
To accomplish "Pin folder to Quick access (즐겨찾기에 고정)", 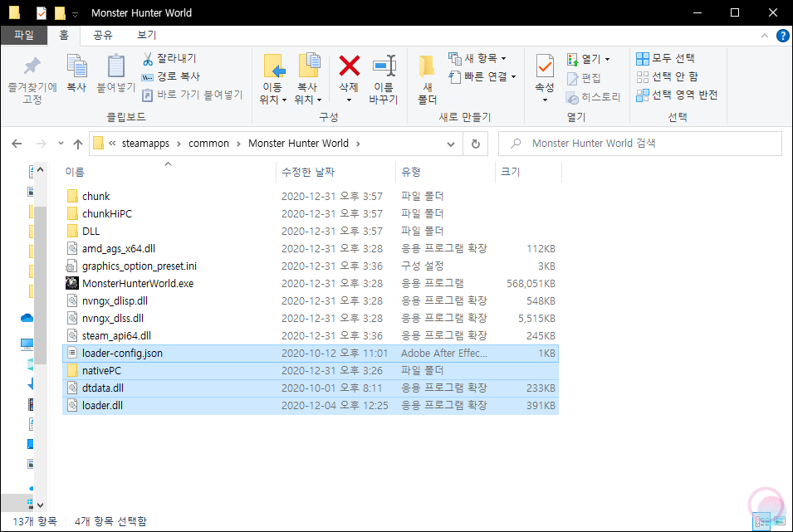I will pyautogui.click(x=32, y=79).
